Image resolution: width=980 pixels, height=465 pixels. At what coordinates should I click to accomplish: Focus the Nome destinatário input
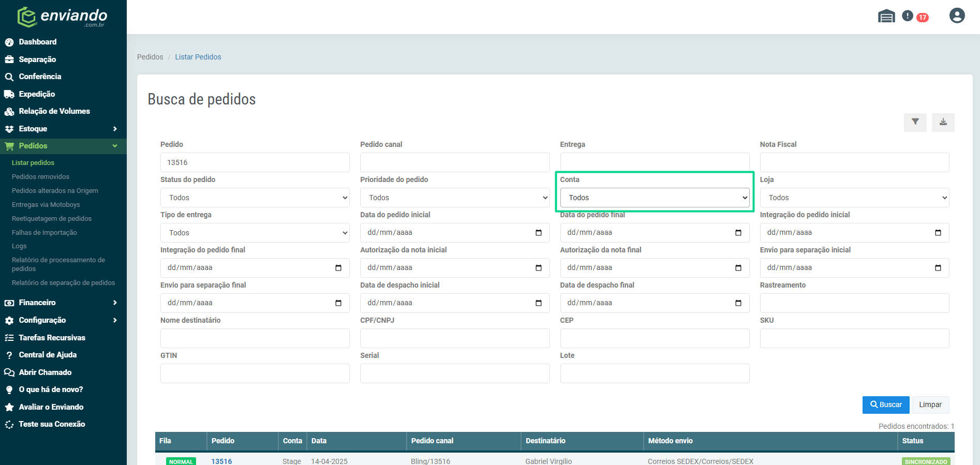click(255, 338)
